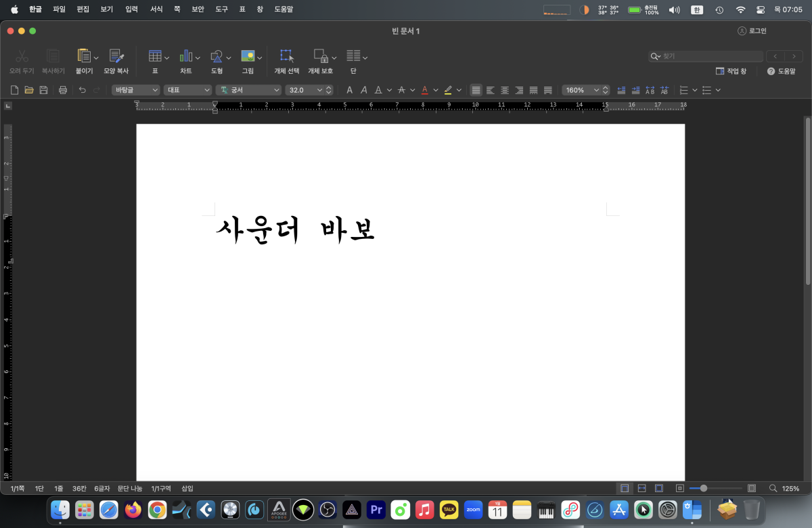
Task: Click the 로그인 login button
Action: pos(752,31)
